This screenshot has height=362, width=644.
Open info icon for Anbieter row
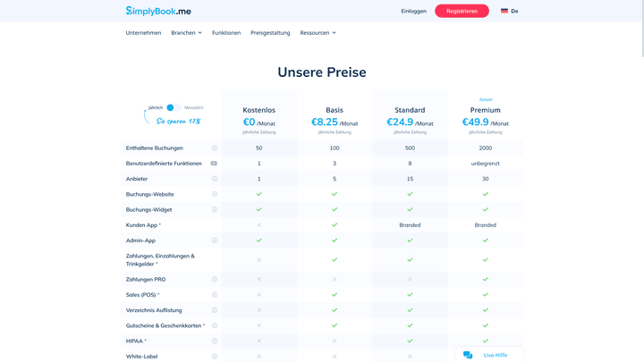pos(214,179)
